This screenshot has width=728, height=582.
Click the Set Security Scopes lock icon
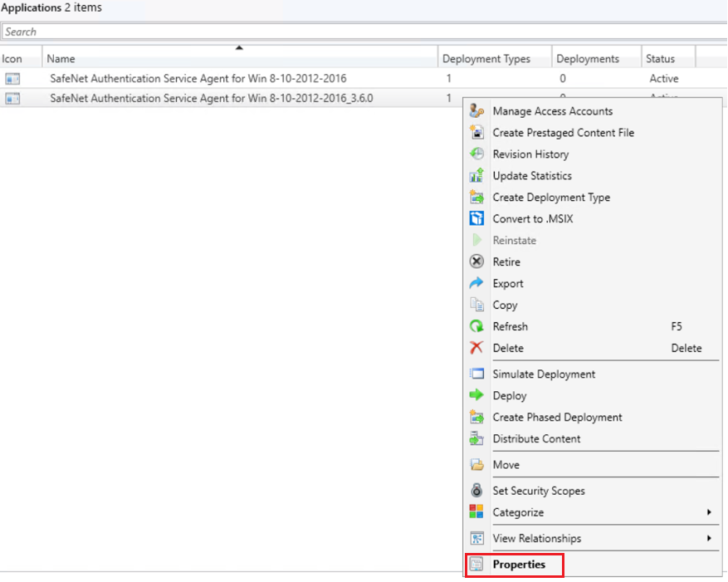[x=476, y=491]
